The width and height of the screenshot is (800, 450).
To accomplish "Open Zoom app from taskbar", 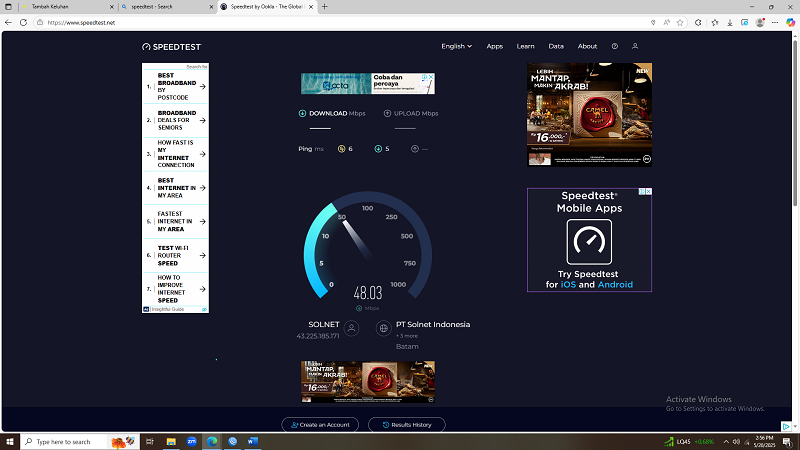I will click(191, 441).
